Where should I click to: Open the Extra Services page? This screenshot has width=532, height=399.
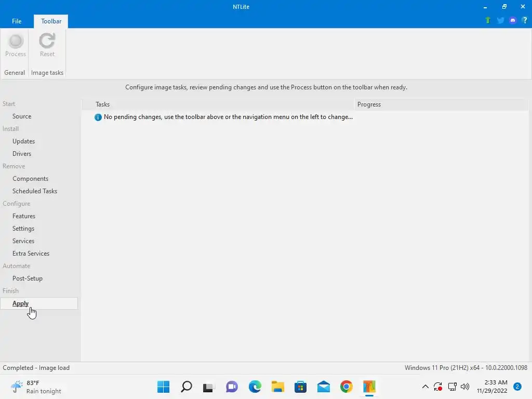31,254
